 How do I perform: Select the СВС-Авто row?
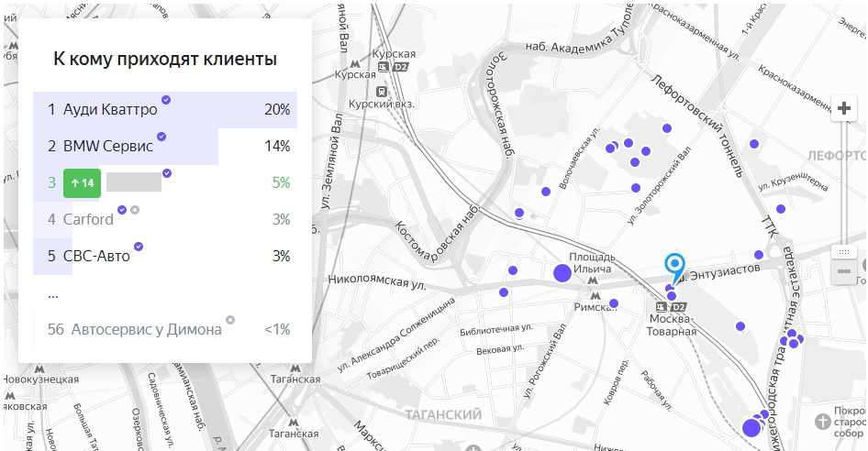click(165, 256)
